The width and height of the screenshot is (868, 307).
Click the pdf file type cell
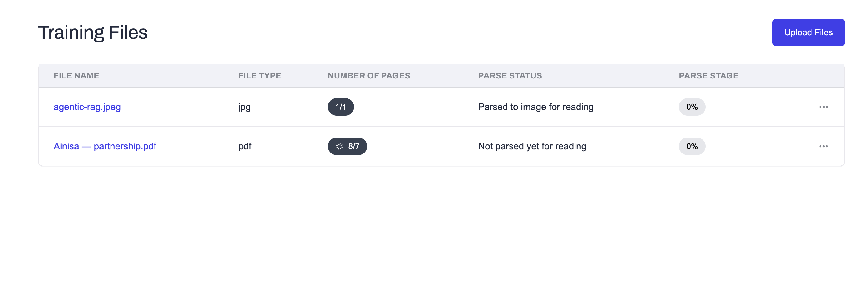pyautogui.click(x=244, y=146)
